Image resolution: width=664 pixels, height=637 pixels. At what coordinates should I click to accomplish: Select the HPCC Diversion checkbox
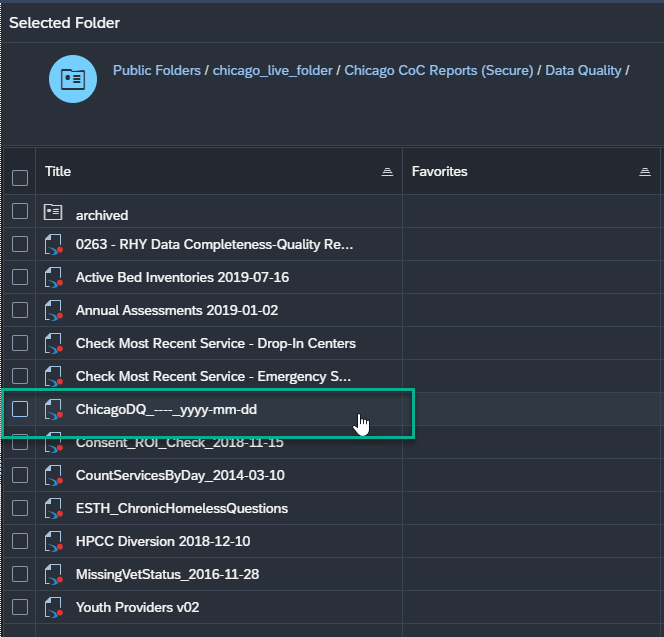click(x=20, y=541)
